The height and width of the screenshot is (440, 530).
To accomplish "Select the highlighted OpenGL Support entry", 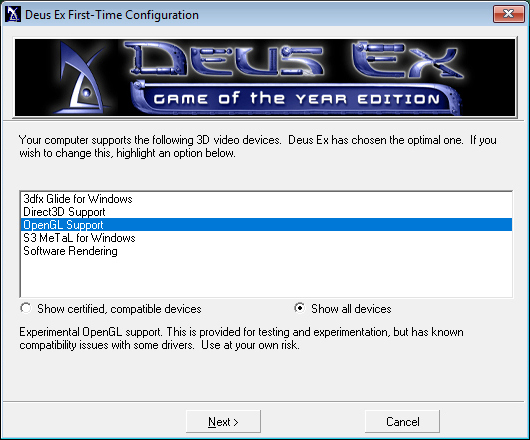I will 266,225.
